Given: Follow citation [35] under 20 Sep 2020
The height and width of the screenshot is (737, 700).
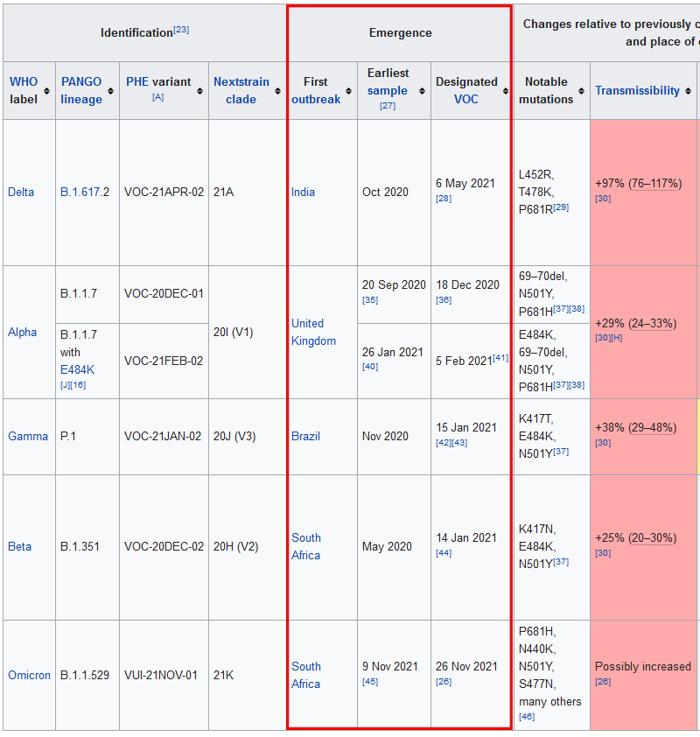Looking at the screenshot, I should 370,300.
